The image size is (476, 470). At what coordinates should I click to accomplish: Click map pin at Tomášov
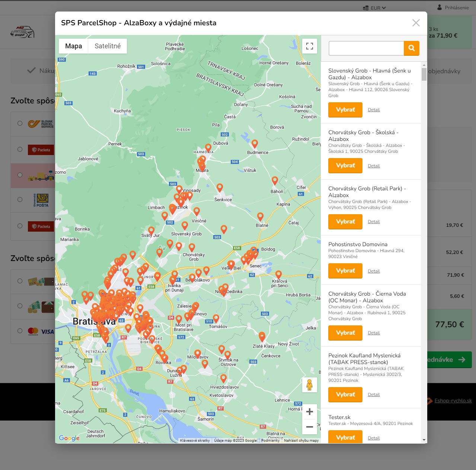216,319
